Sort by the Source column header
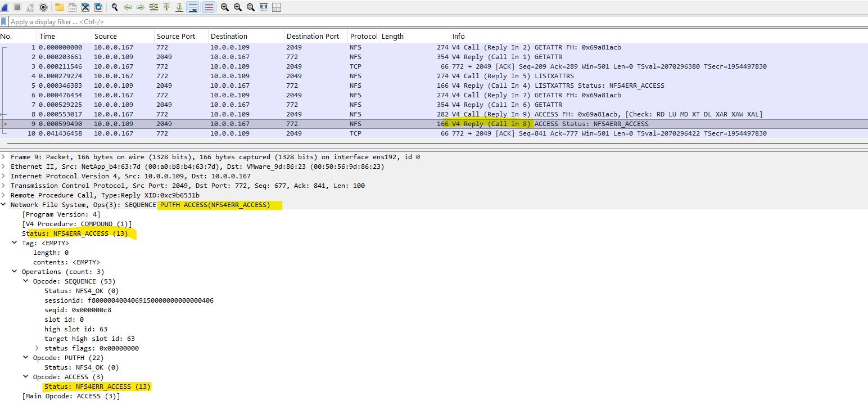 [123, 37]
